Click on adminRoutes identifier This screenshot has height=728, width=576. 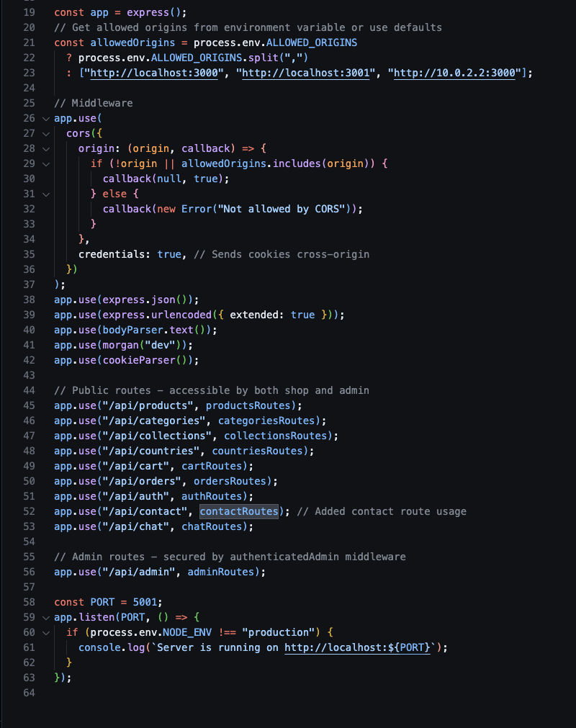click(x=221, y=572)
